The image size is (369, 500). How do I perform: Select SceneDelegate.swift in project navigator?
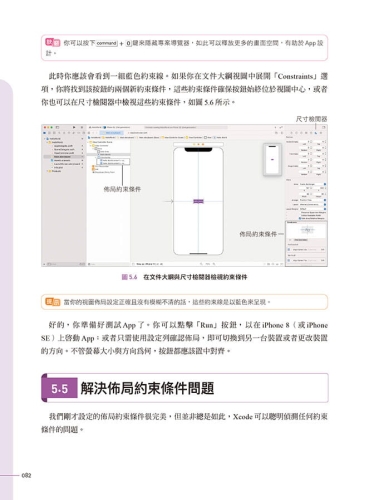(63, 149)
